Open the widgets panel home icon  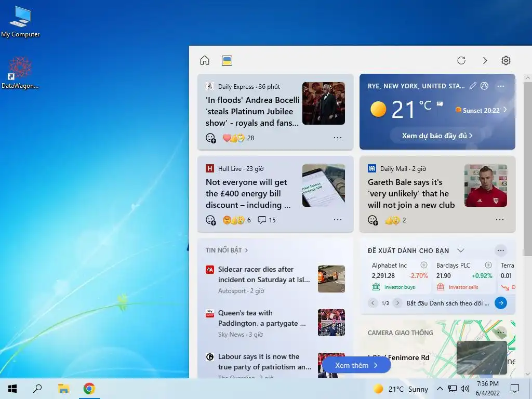click(205, 60)
